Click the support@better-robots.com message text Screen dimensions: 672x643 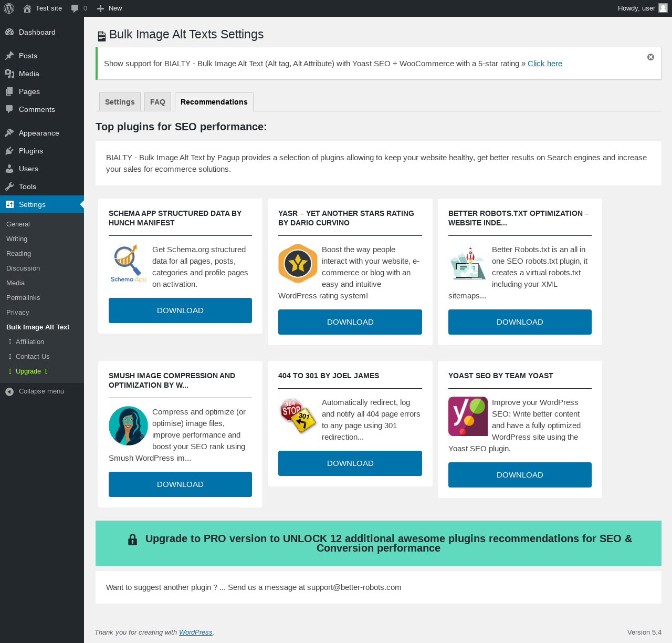254,587
